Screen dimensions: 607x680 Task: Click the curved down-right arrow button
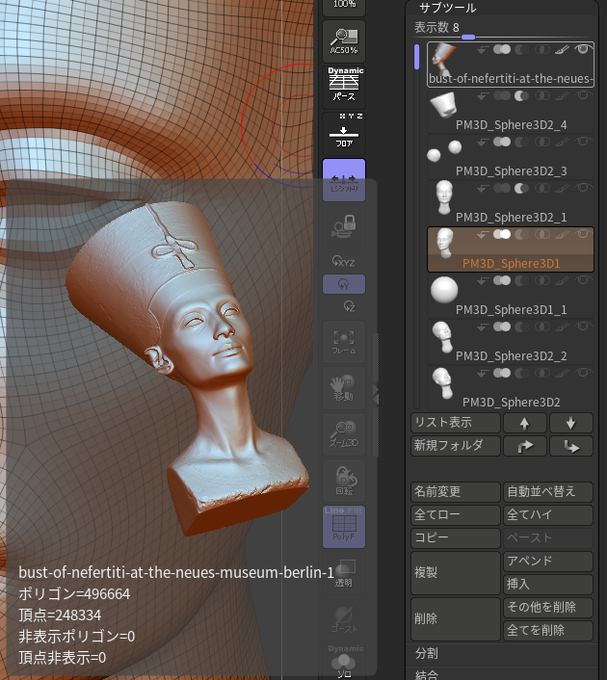coord(571,446)
